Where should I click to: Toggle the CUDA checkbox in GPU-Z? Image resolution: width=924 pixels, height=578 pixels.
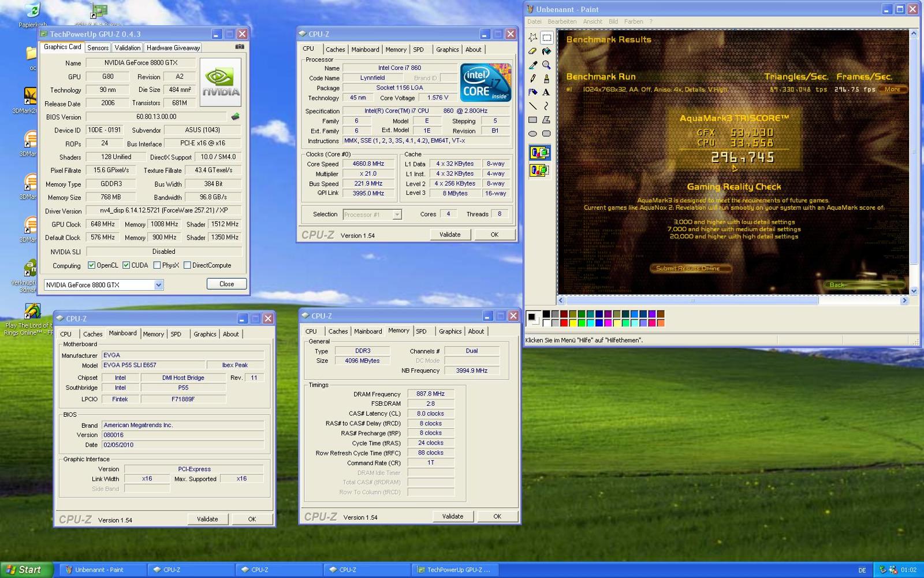(126, 265)
